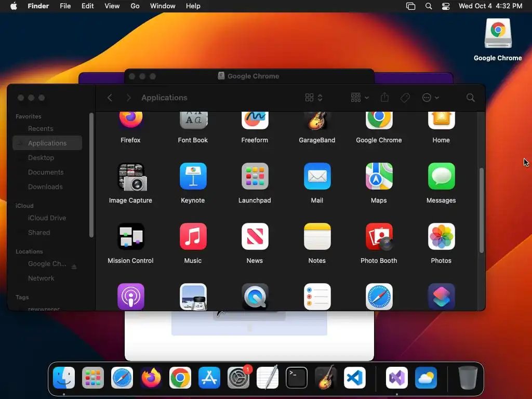Select Google Chrome in the Applications grid
The image size is (532, 399).
point(379,120)
